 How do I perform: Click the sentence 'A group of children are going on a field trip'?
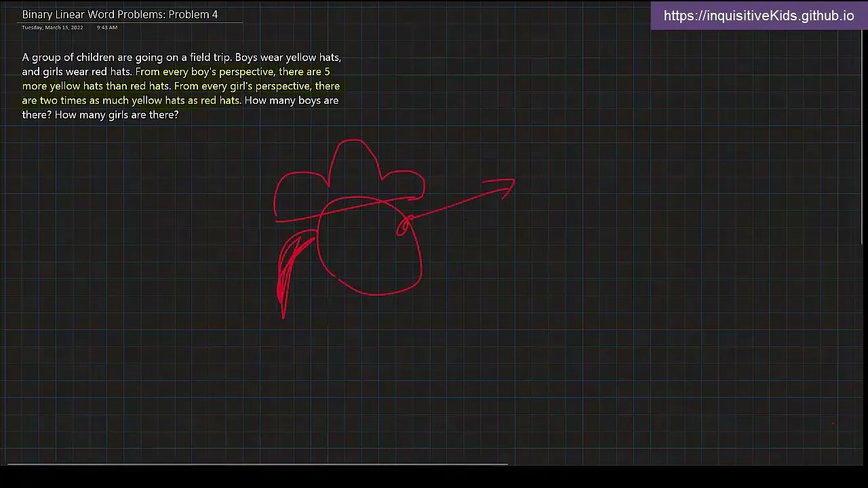125,58
